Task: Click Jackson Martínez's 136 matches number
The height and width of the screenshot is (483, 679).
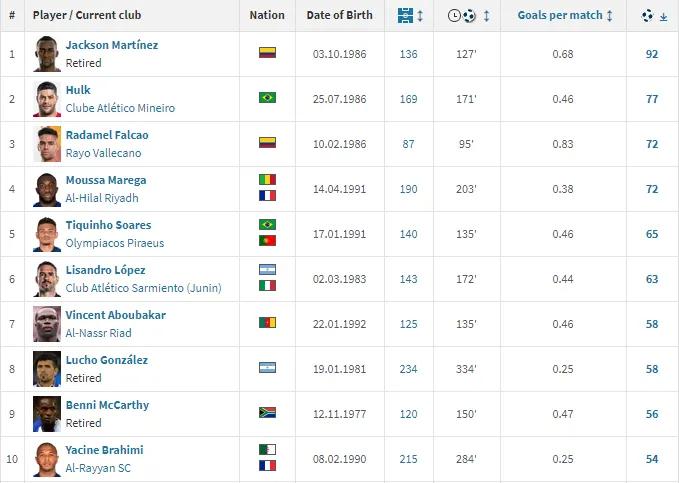Action: tap(409, 53)
